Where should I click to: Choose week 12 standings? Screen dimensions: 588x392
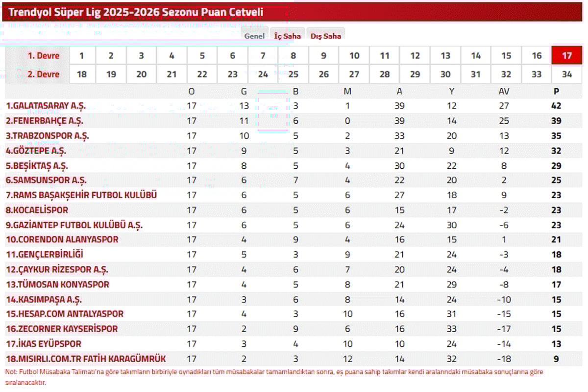[x=415, y=55]
